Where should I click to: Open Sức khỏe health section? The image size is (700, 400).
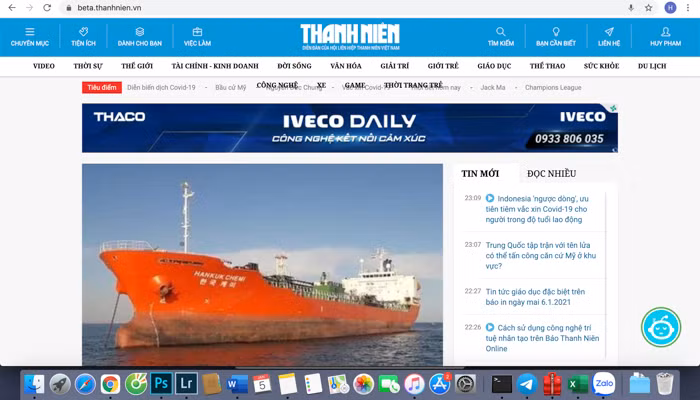pyautogui.click(x=601, y=66)
